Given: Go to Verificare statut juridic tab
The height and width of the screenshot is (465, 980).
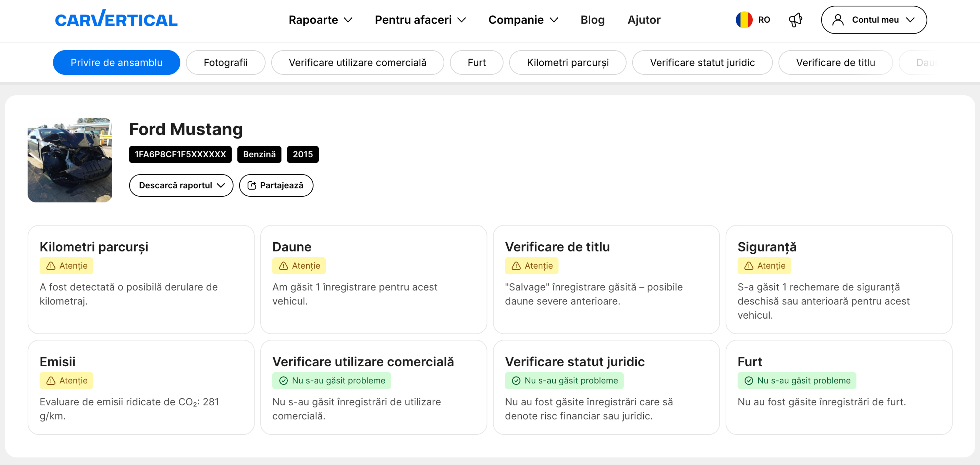Looking at the screenshot, I should 702,63.
